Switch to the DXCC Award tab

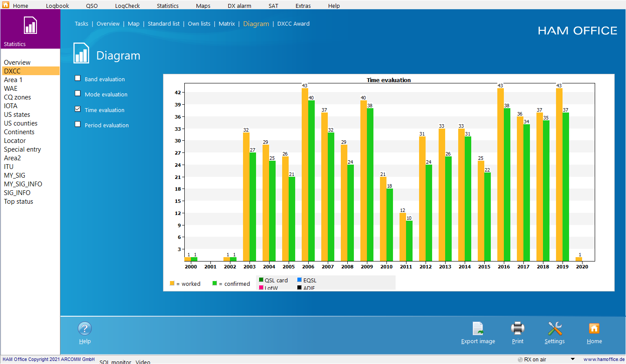click(x=293, y=24)
